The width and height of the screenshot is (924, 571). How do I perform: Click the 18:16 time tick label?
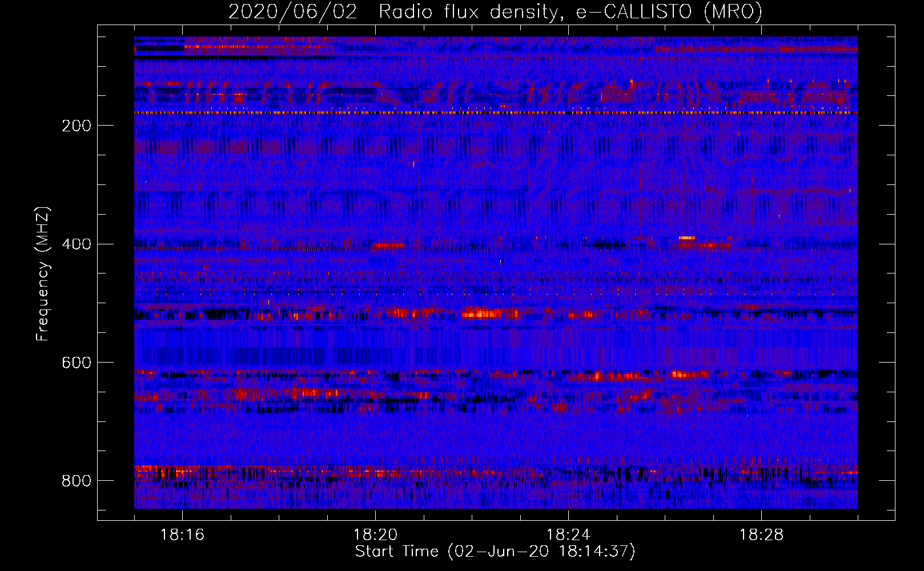(182, 535)
